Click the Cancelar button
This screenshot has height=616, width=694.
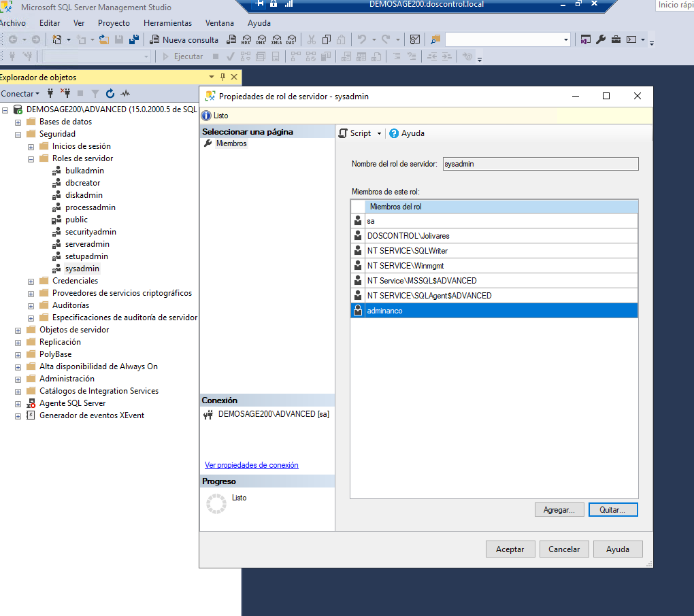pyautogui.click(x=564, y=549)
